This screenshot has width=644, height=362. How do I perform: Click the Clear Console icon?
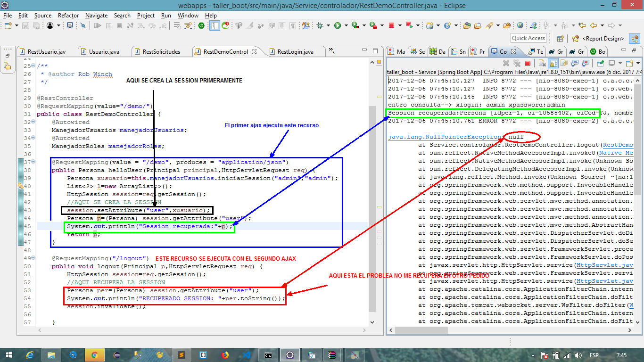point(542,63)
